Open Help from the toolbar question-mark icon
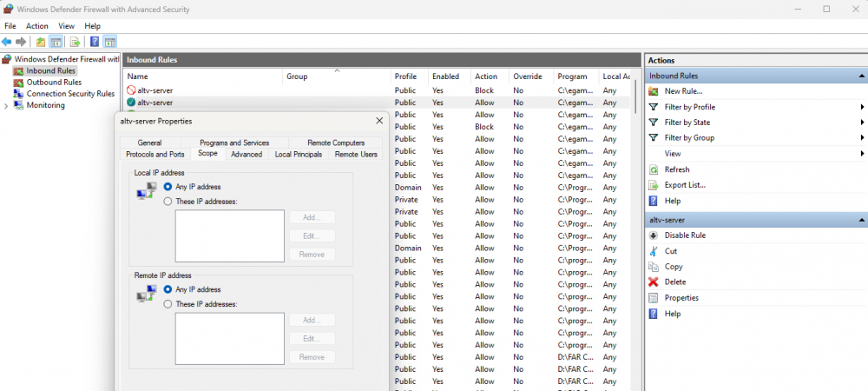Viewport: 868px width, 391px height. tap(95, 42)
